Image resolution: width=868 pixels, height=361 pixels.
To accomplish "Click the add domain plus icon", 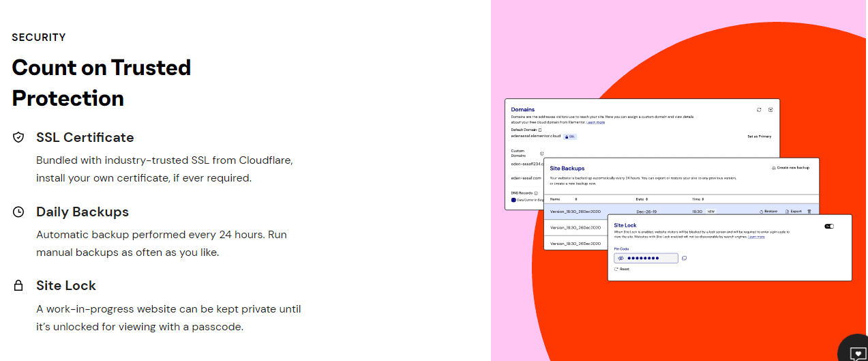I will 770,109.
